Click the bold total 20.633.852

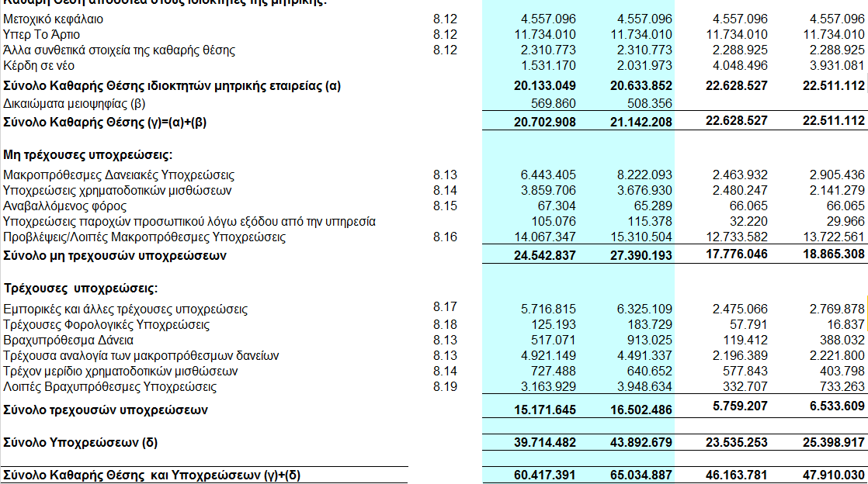click(641, 86)
